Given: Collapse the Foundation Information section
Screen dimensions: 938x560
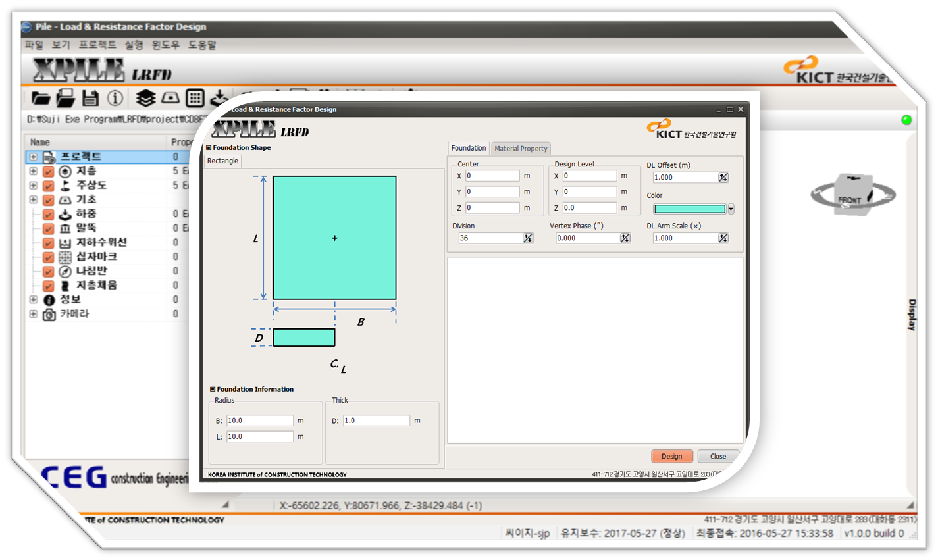Looking at the screenshot, I should pyautogui.click(x=213, y=390).
